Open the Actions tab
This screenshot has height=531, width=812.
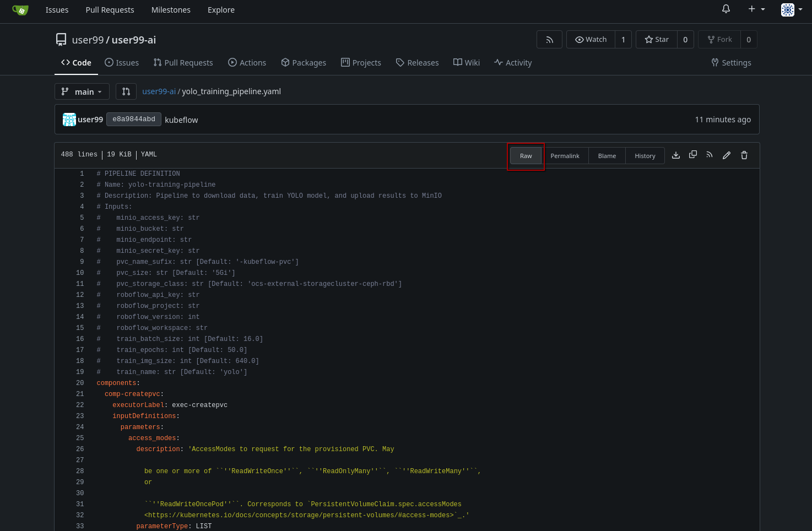[247, 63]
